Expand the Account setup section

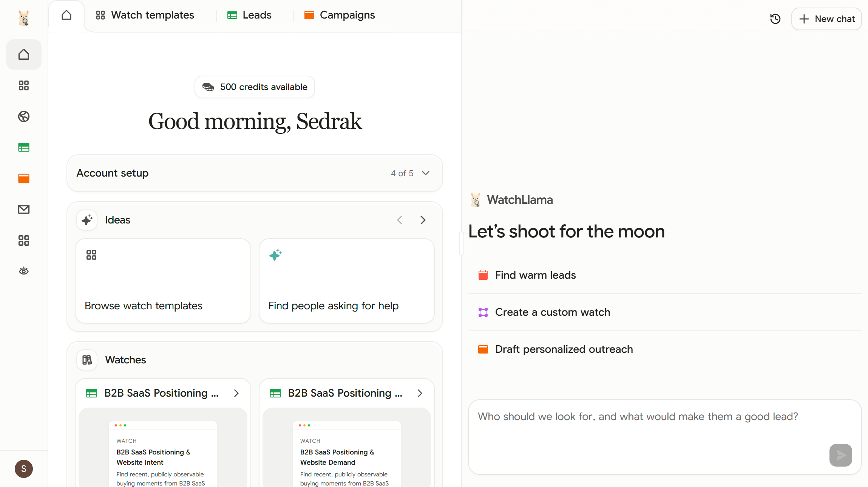(255, 173)
